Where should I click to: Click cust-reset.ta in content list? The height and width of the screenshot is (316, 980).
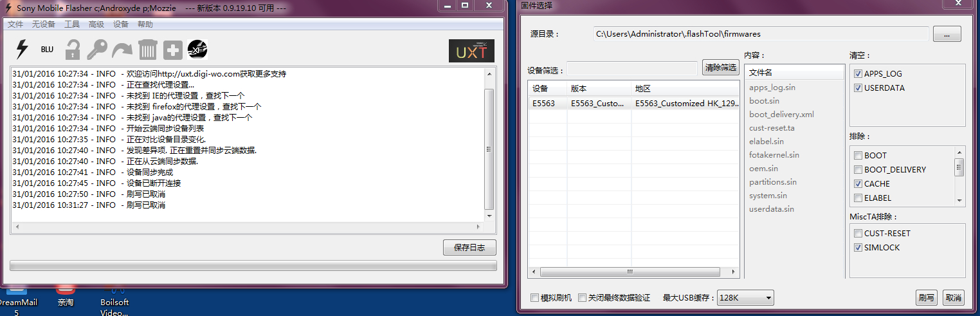pyautogui.click(x=772, y=127)
